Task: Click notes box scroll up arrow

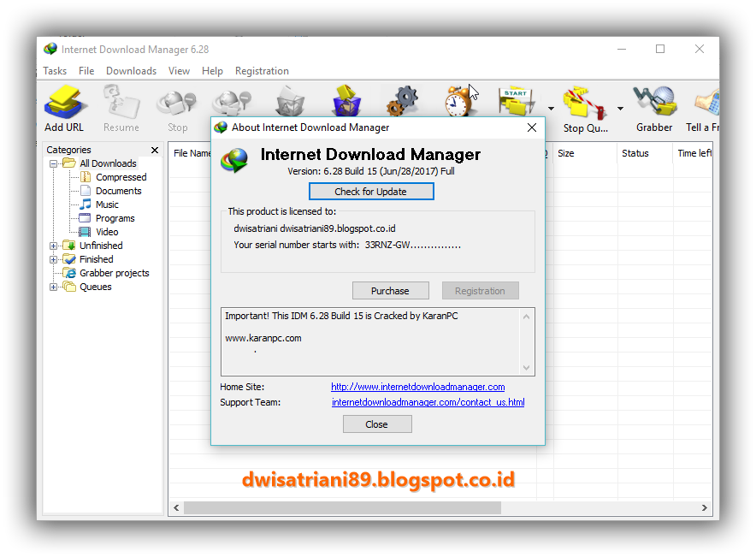Action: click(x=527, y=317)
